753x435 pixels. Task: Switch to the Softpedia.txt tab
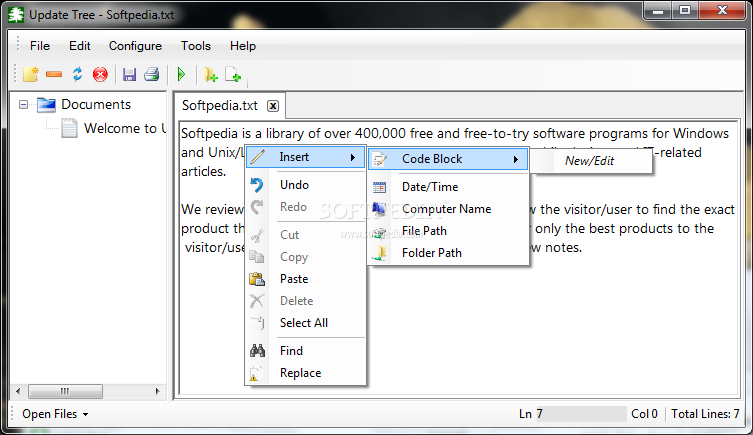pos(219,106)
